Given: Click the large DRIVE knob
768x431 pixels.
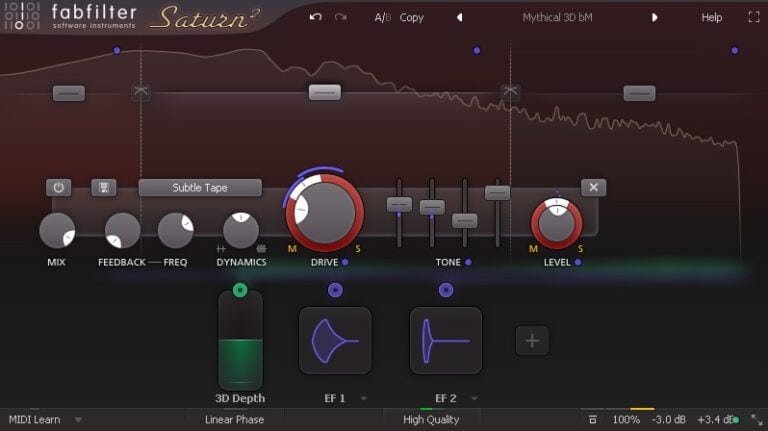Looking at the screenshot, I should (x=325, y=213).
